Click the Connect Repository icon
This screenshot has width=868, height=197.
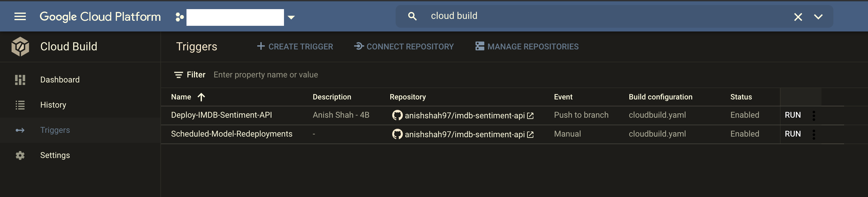(359, 46)
